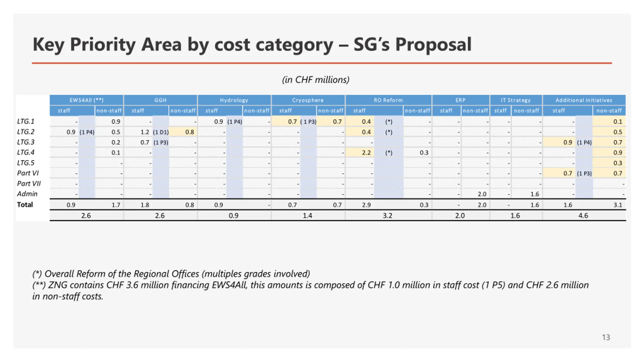Select the 4.6 total under Additional initiatives
Image resolution: width=644 pixels, height=362 pixels.
(583, 216)
